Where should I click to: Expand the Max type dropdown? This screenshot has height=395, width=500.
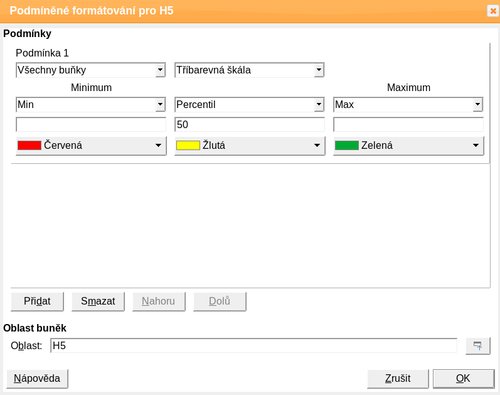408,105
